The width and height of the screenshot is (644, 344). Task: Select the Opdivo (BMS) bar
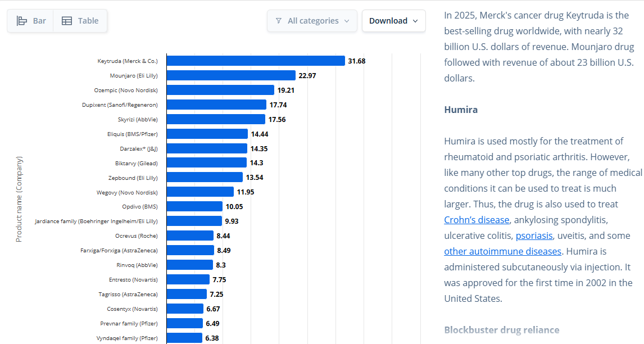tap(194, 206)
